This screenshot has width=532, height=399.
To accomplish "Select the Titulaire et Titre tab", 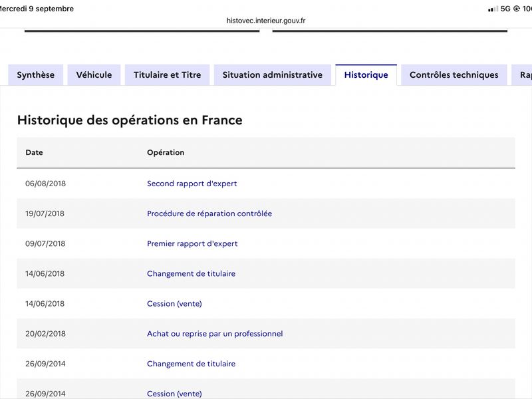I will (x=168, y=75).
